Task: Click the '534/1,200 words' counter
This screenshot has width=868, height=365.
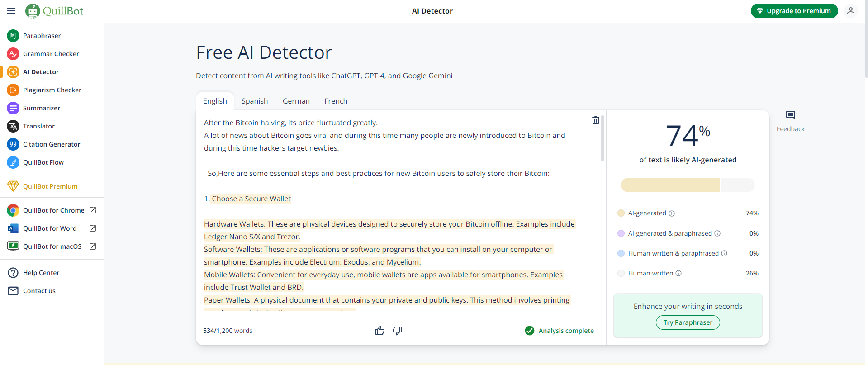Action: [228, 331]
